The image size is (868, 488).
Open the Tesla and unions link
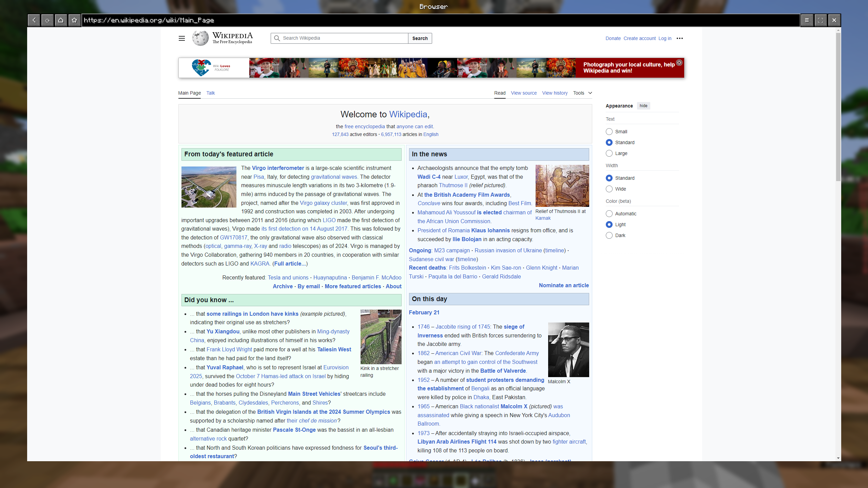click(x=288, y=277)
